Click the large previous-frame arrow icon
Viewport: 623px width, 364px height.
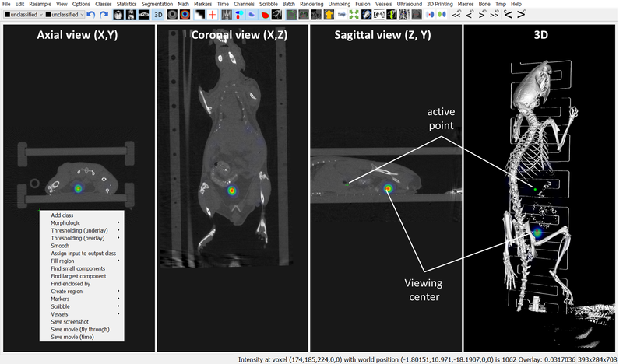509,14
